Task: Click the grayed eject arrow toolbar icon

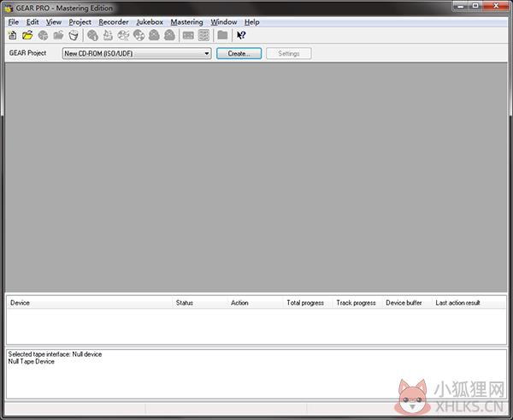Action: tap(108, 35)
